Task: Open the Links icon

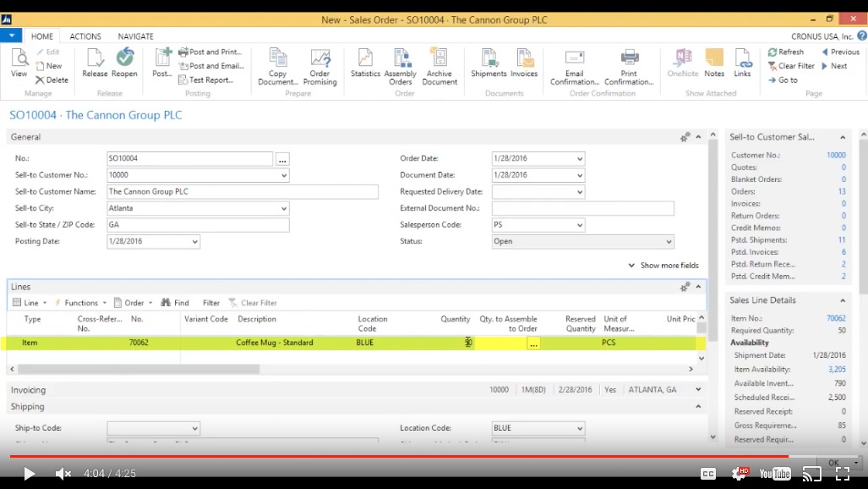Action: tap(742, 63)
